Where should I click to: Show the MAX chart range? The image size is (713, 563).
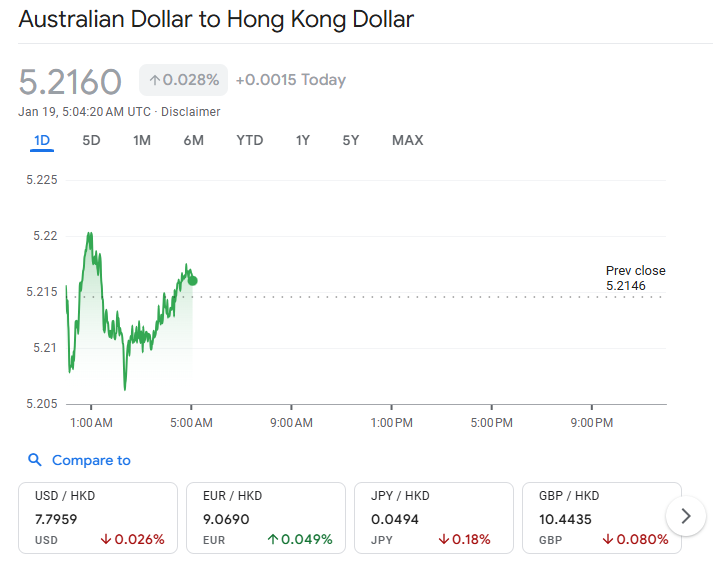pyautogui.click(x=407, y=140)
